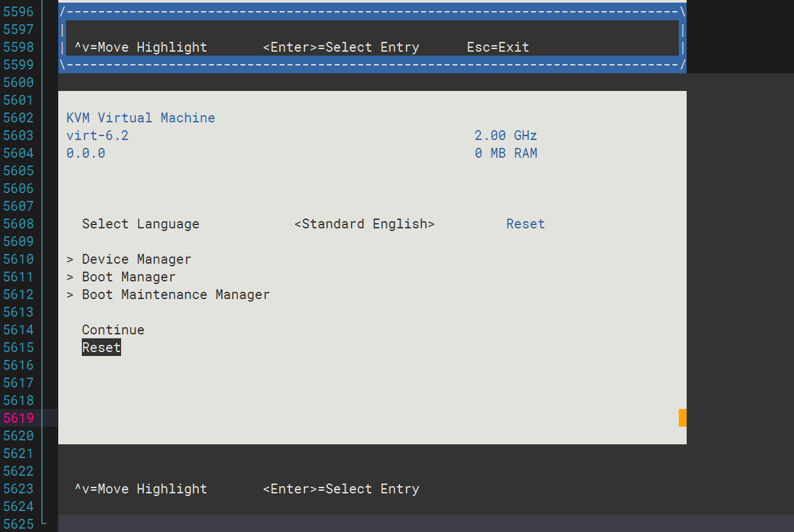Click the Esc=Exit hint
Viewport: 794px width, 532px height.
(498, 47)
